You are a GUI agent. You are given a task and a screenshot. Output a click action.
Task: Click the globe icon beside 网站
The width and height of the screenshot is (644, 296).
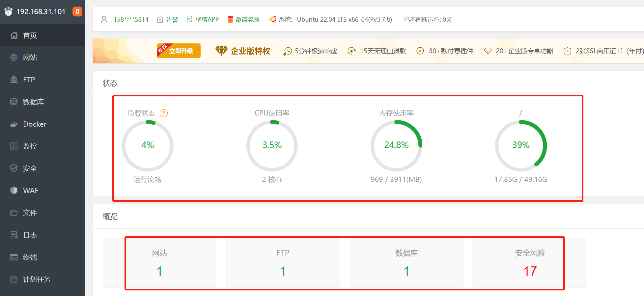click(x=14, y=57)
